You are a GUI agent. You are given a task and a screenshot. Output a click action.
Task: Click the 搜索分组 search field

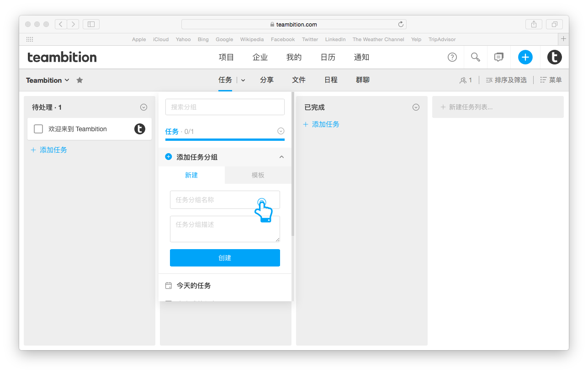(x=225, y=107)
